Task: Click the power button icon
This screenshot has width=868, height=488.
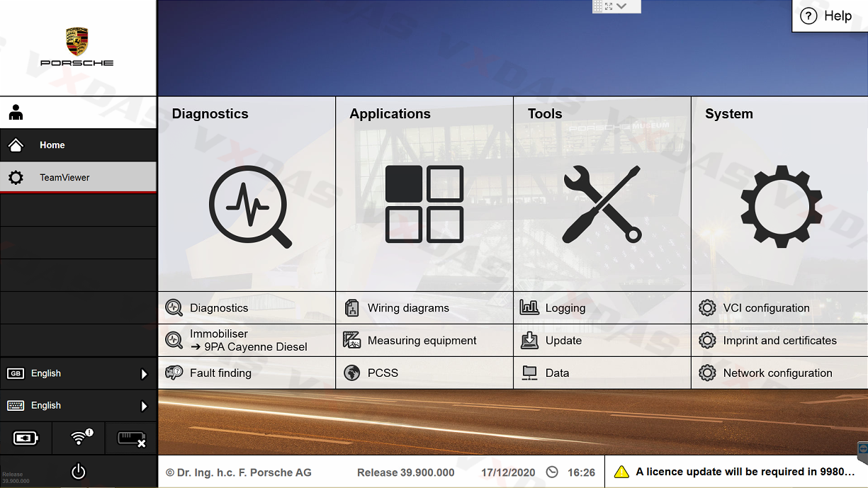Action: point(78,472)
